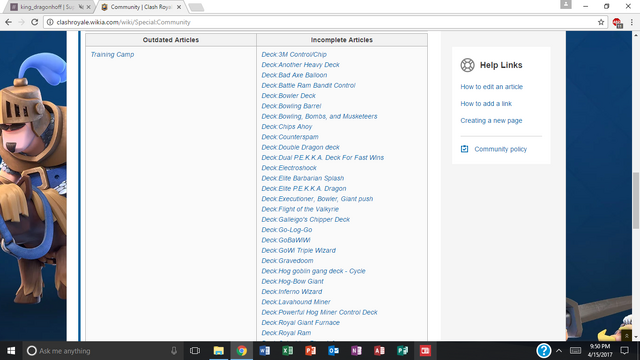This screenshot has width=640, height=360.
Task: Open the Windows Start menu
Action: click(x=11, y=351)
